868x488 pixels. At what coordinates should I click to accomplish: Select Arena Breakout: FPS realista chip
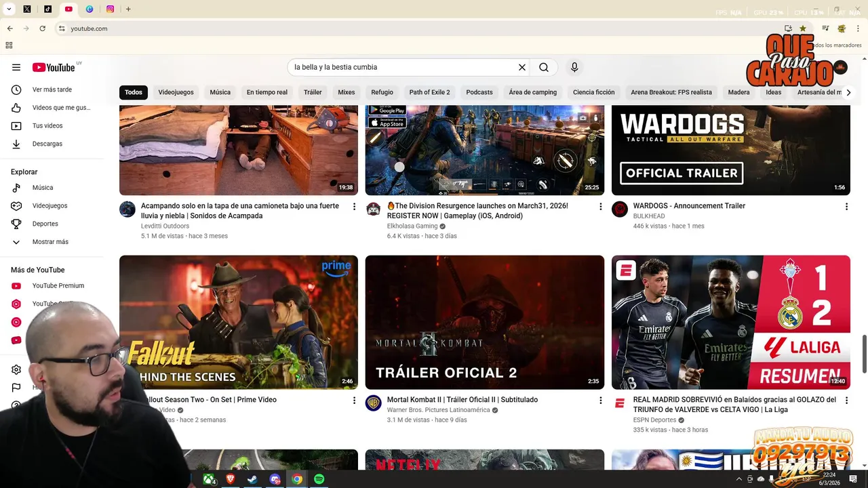(671, 92)
